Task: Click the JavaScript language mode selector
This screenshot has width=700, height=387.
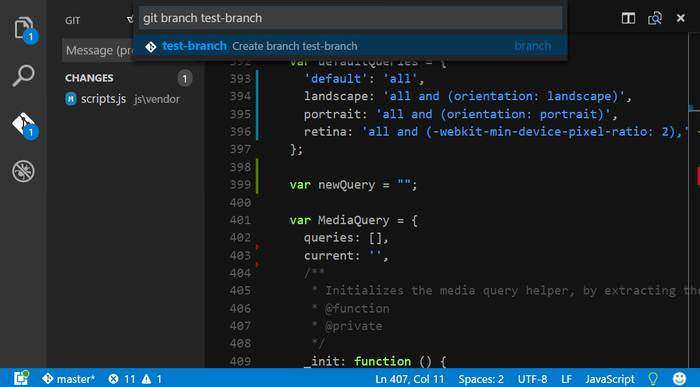Action: pyautogui.click(x=610, y=379)
